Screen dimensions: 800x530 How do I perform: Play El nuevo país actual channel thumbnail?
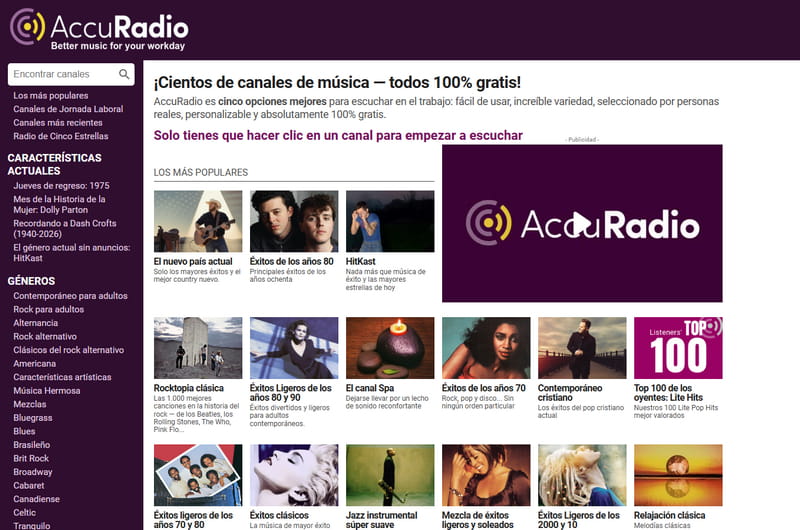(198, 221)
